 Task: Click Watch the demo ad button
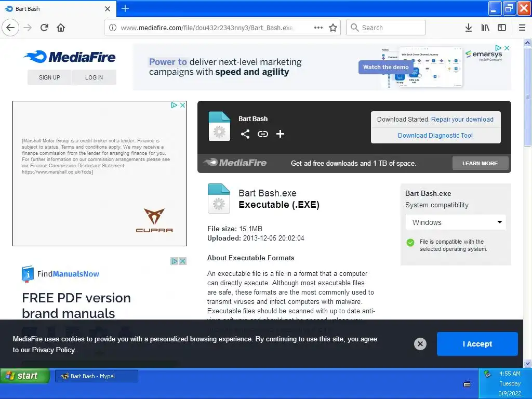click(x=386, y=67)
